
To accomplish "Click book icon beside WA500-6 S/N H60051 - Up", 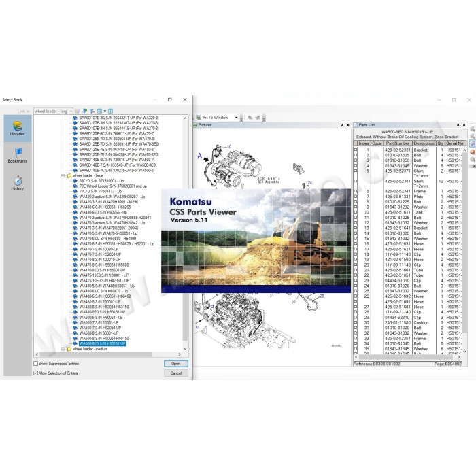I will click(75, 318).
